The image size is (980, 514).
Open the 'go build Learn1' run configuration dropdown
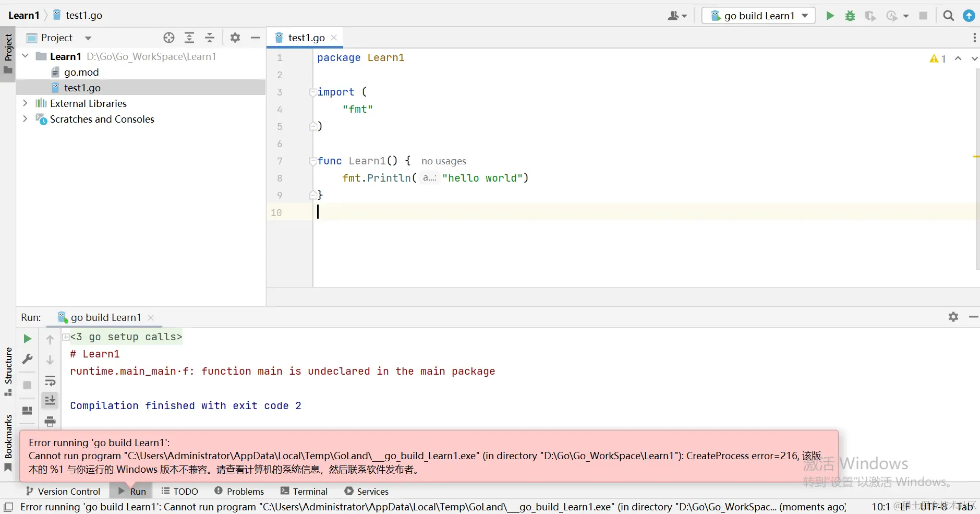click(x=759, y=16)
